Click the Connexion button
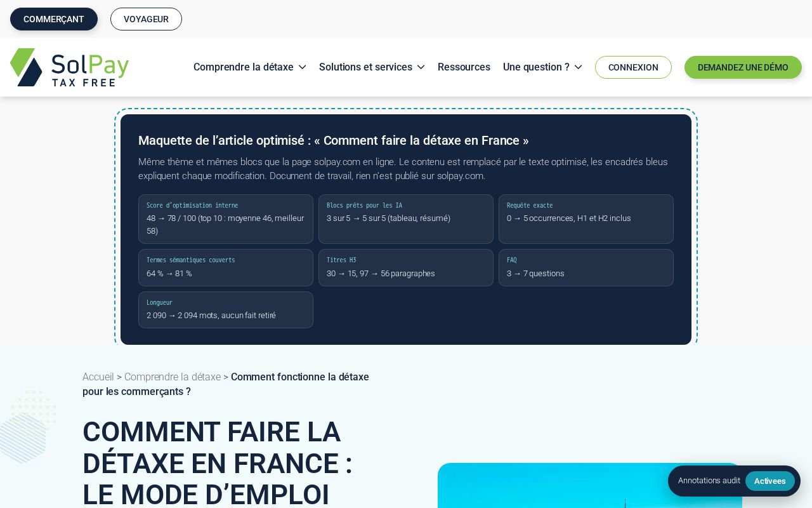 633,67
